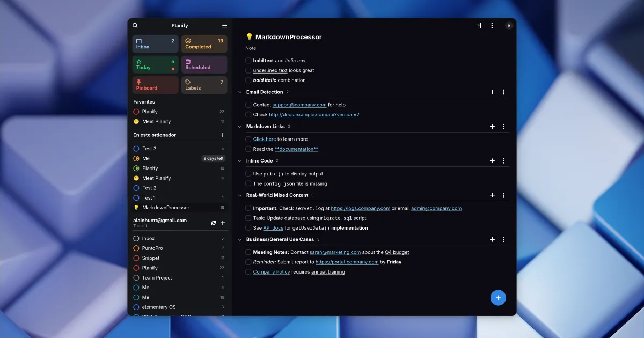Image resolution: width=644 pixels, height=338 pixels.
Task: Open the search icon in sidebar header
Action: coord(135,26)
